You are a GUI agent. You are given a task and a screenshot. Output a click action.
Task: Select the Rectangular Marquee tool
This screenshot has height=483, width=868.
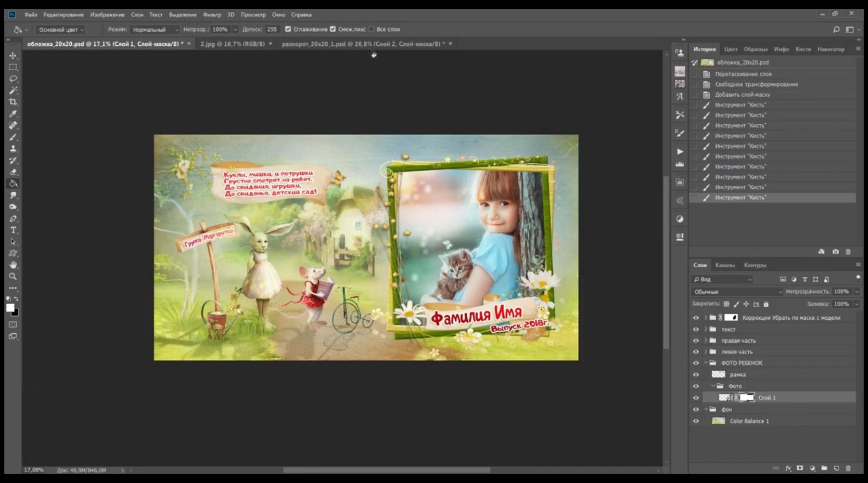click(x=13, y=67)
